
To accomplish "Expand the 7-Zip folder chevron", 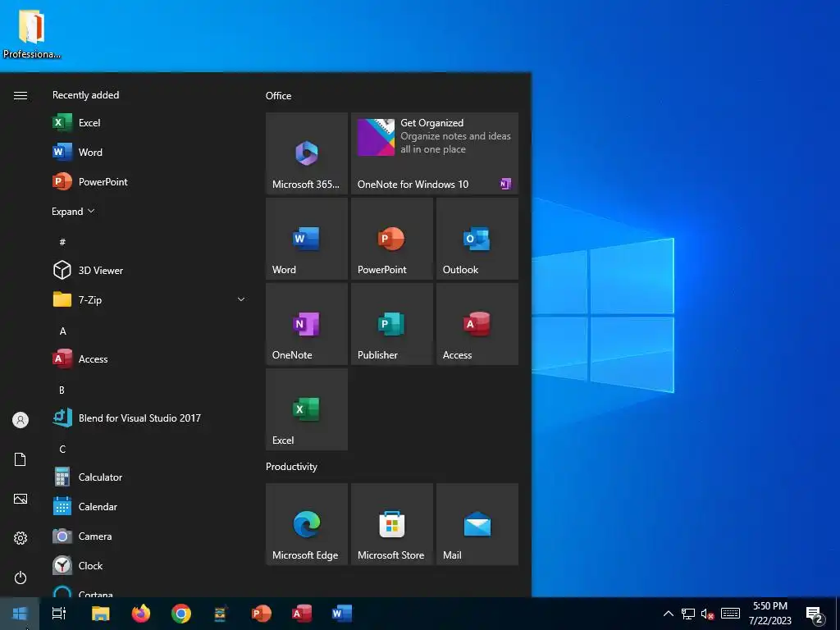I will pyautogui.click(x=241, y=299).
